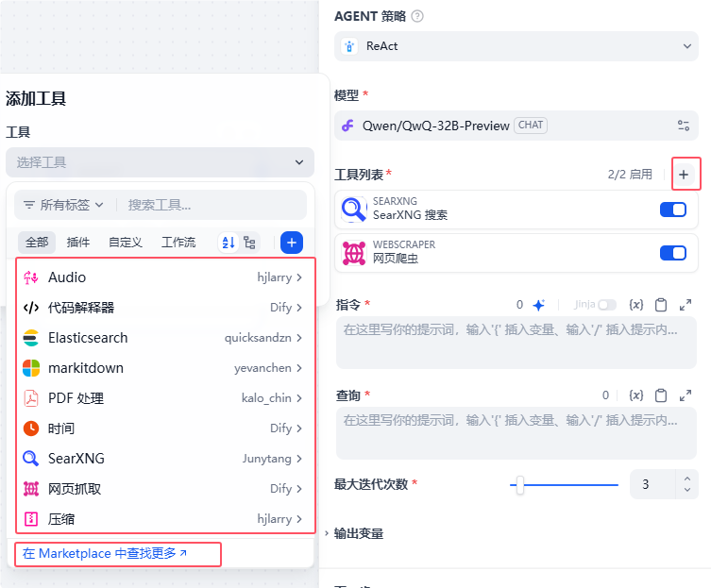
Task: Select the 网页抓取 tool entry
Action: tap(163, 489)
